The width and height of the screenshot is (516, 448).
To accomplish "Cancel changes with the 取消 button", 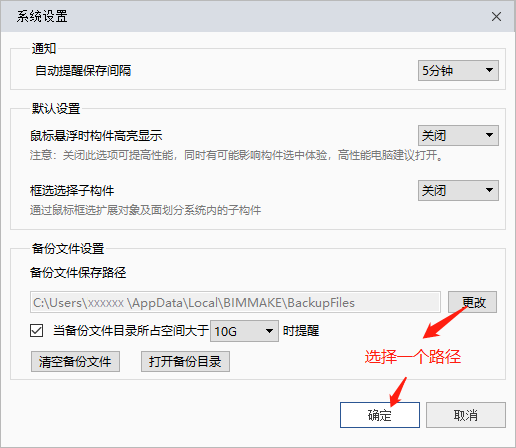I will [x=466, y=415].
